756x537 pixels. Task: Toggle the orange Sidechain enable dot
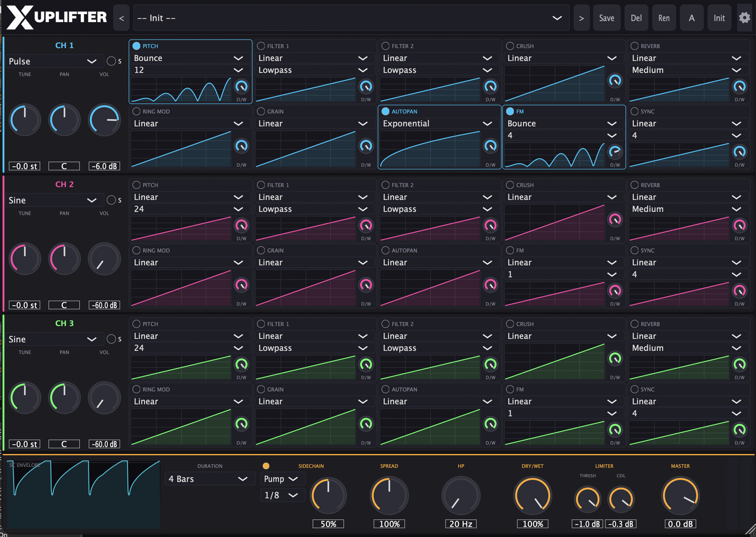tap(266, 466)
